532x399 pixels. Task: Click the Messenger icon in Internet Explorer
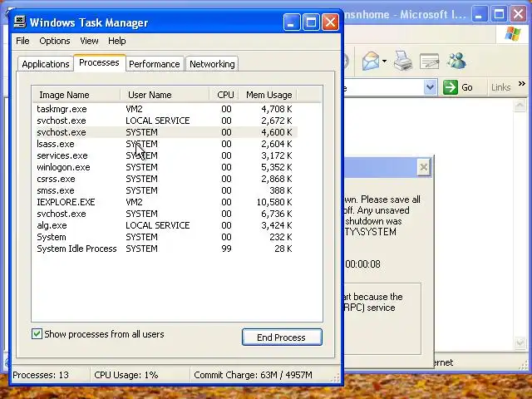pos(456,61)
